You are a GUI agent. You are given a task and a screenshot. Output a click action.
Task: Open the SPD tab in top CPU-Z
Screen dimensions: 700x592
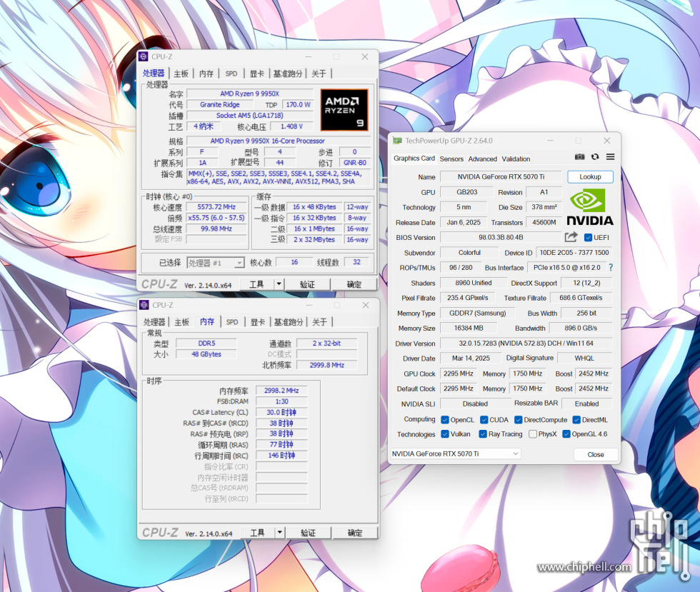(x=231, y=74)
